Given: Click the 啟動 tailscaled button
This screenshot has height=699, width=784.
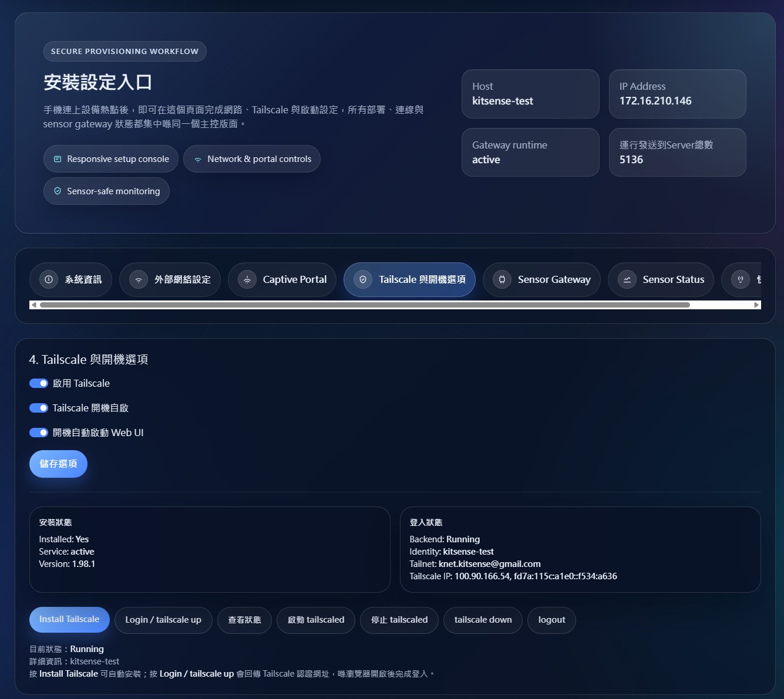Looking at the screenshot, I should 316,620.
